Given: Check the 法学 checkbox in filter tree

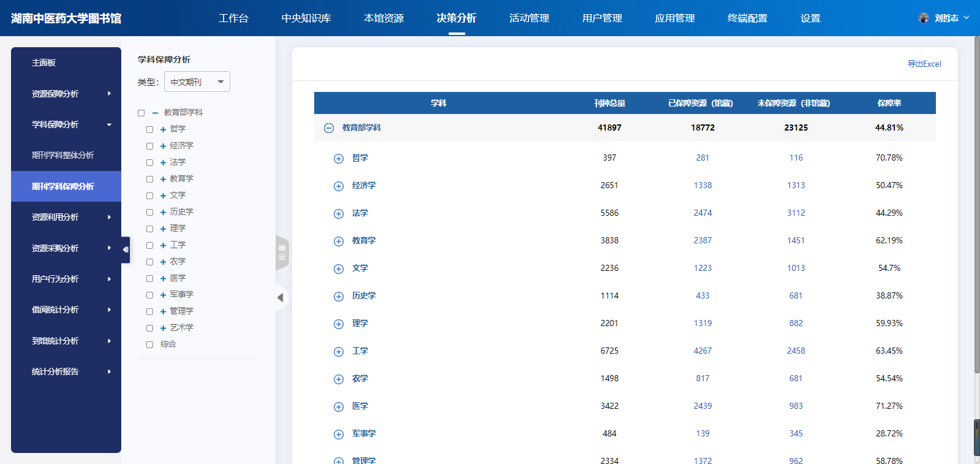Looking at the screenshot, I should tap(149, 162).
